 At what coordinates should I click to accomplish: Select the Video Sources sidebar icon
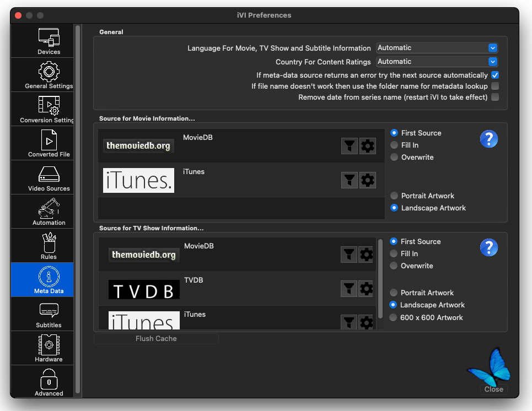(x=49, y=177)
